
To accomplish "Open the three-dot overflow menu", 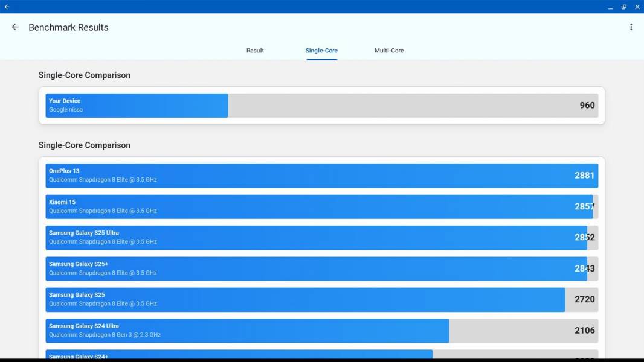I will point(631,27).
